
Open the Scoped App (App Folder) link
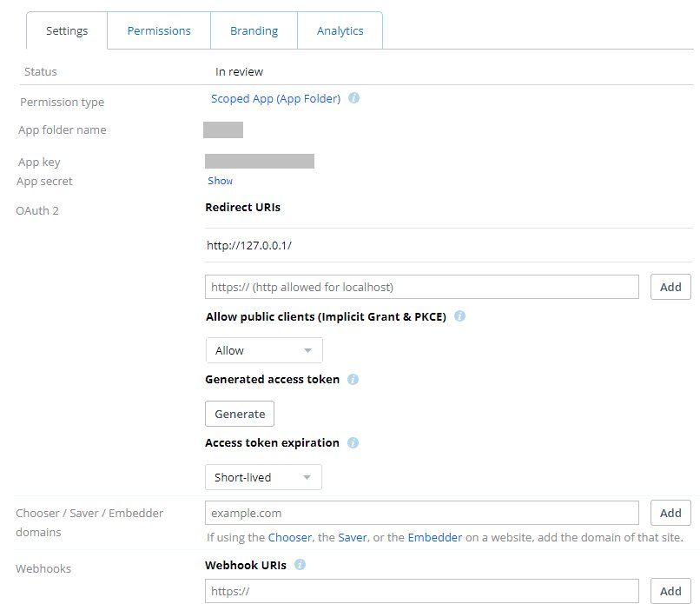click(275, 98)
